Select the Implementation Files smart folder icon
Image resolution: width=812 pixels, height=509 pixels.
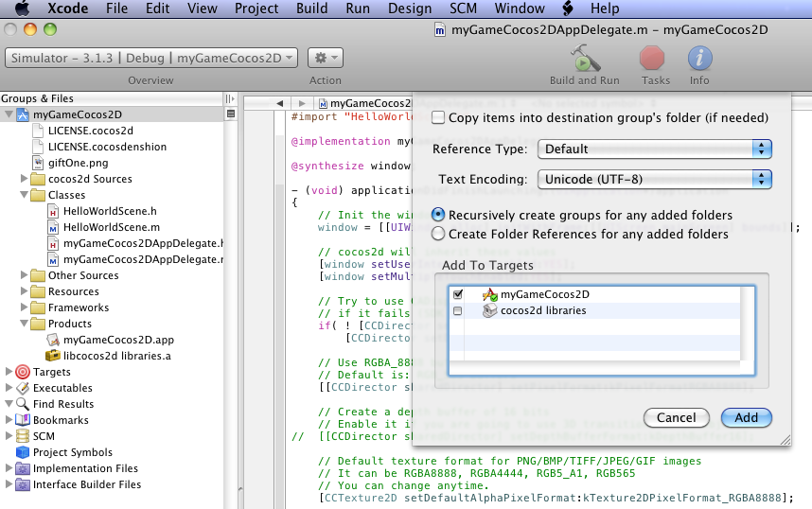tap(23, 468)
